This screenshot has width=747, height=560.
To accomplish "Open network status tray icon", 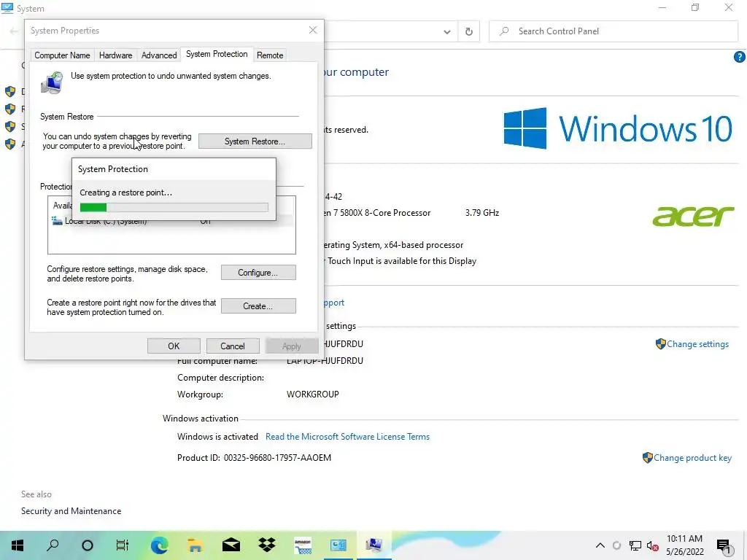I will (x=635, y=545).
